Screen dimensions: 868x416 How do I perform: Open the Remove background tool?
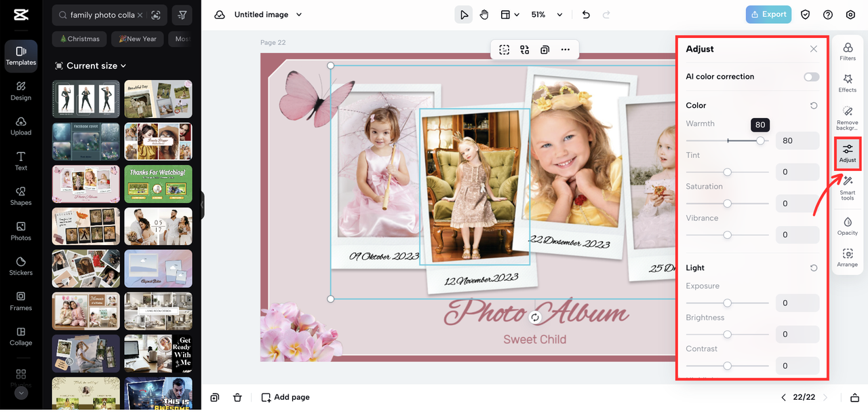[848, 118]
